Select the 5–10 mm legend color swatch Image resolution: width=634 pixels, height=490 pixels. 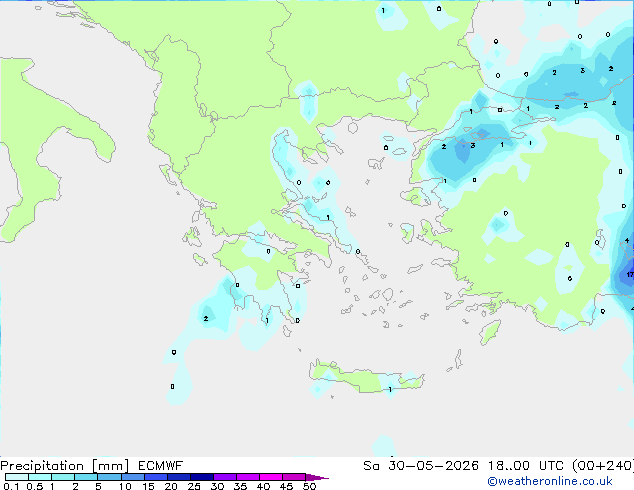pos(109,477)
